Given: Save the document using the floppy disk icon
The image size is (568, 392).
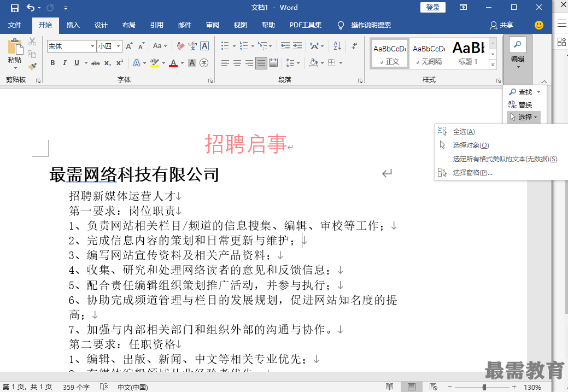Looking at the screenshot, I should (x=15, y=8).
